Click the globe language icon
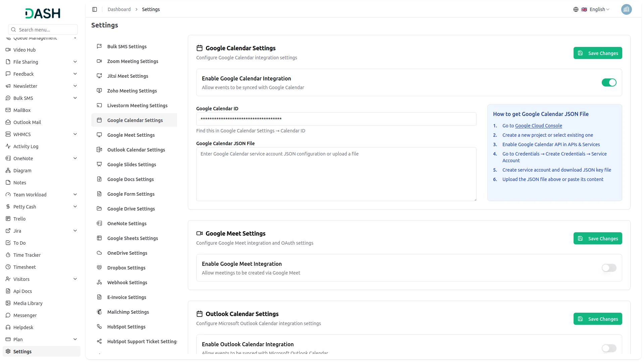The width and height of the screenshot is (644, 362). pyautogui.click(x=576, y=9)
